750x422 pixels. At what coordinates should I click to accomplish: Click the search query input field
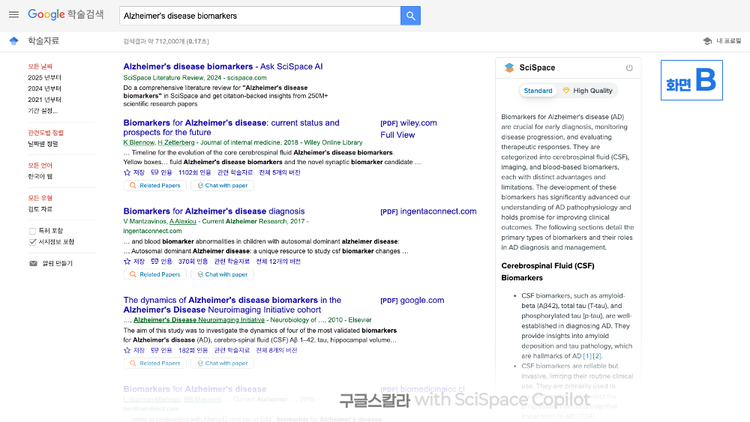click(260, 16)
